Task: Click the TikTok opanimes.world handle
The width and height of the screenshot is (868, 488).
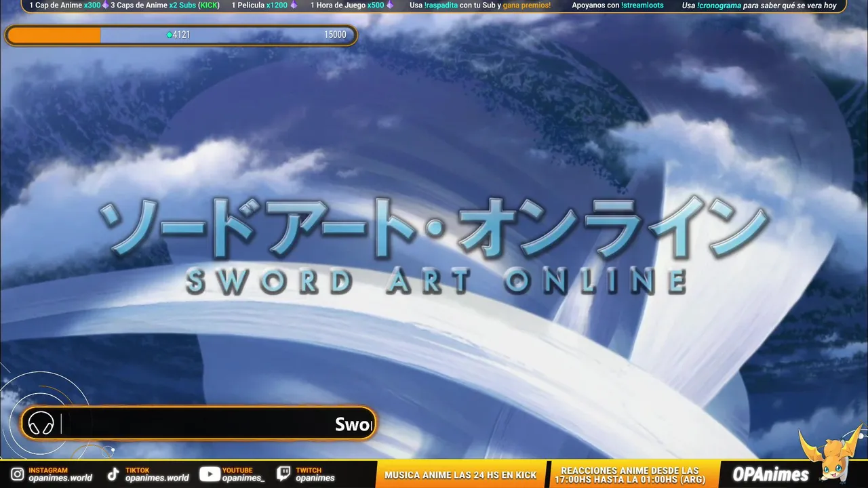Action: click(157, 478)
